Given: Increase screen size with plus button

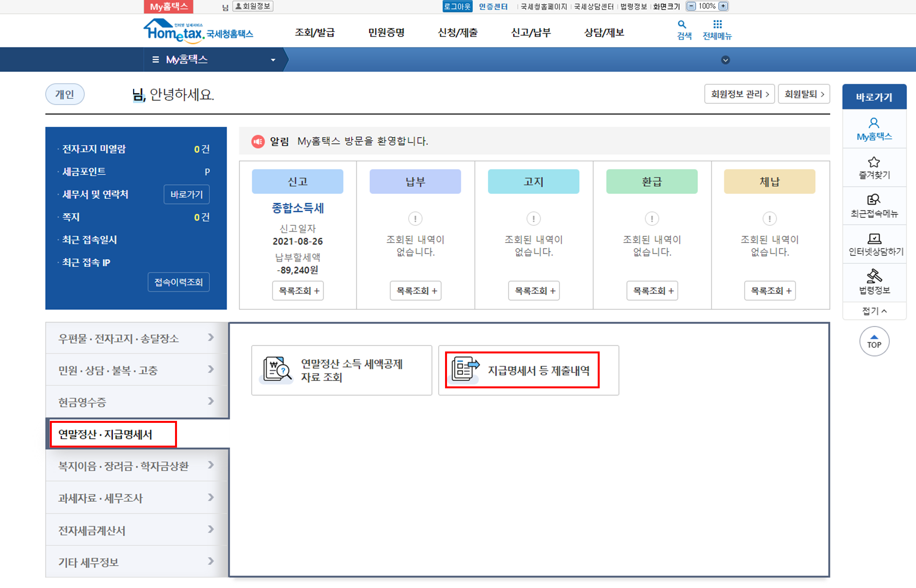Looking at the screenshot, I should [723, 6].
